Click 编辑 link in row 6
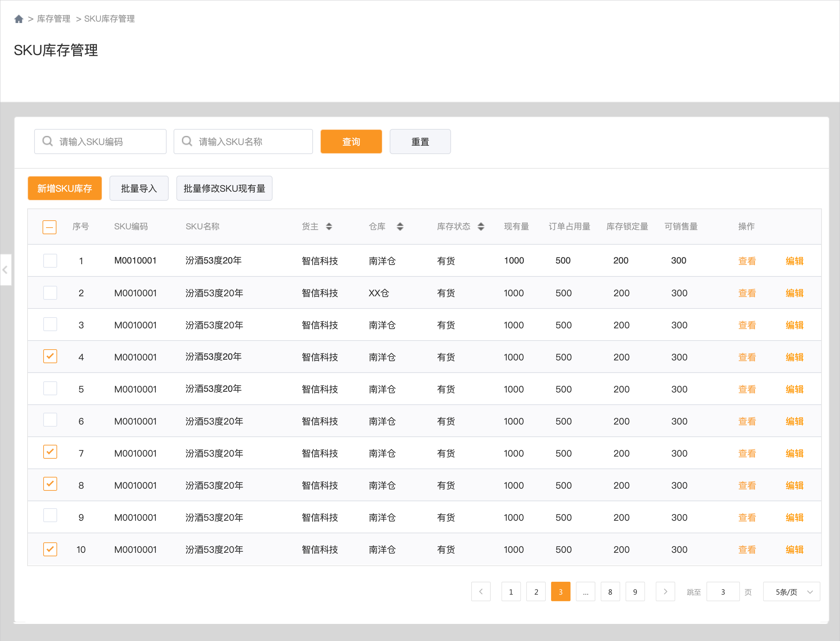840x641 pixels. 795,421
